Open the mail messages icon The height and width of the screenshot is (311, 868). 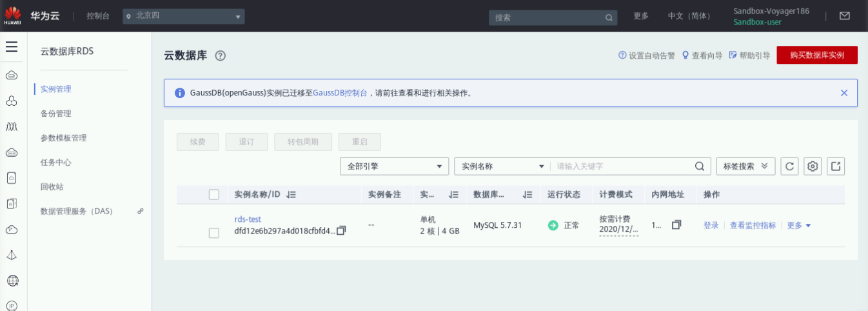point(845,16)
